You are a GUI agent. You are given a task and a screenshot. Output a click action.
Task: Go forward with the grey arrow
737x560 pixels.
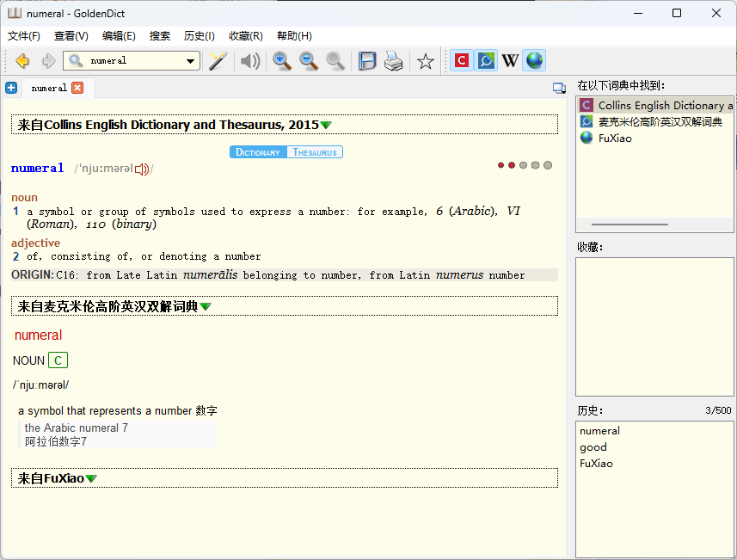[48, 61]
